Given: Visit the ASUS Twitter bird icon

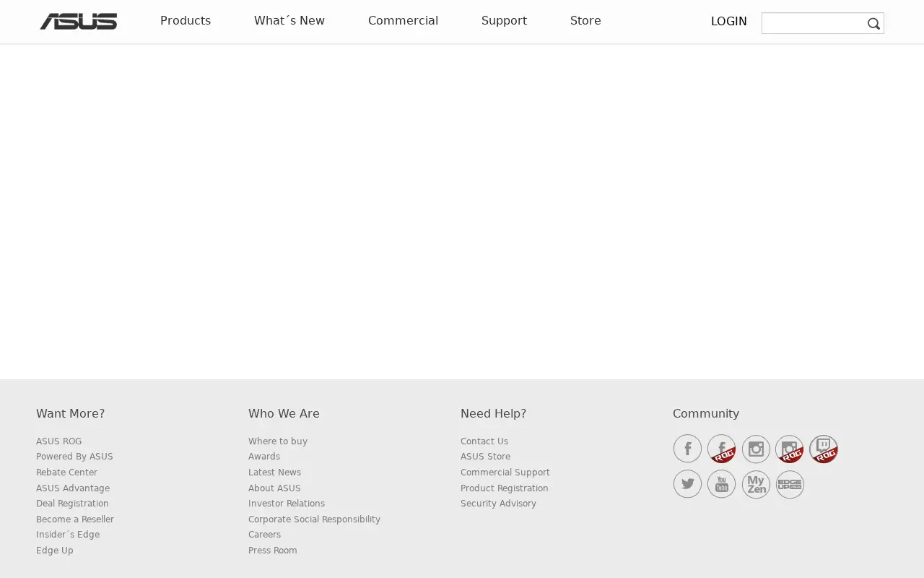Looking at the screenshot, I should (687, 484).
